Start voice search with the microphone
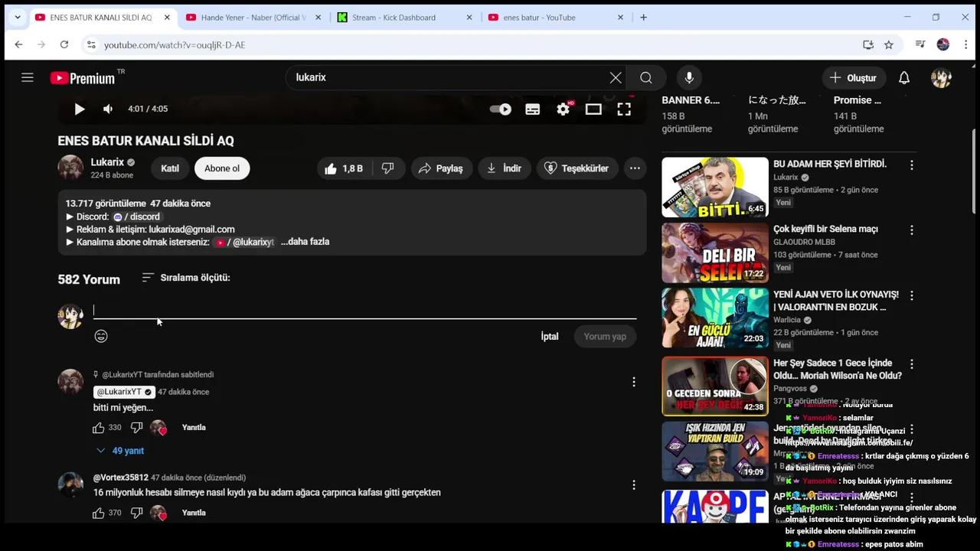Viewport: 980px width, 551px height. pyautogui.click(x=689, y=77)
